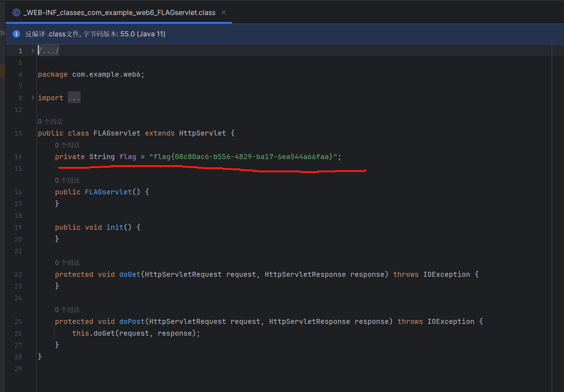Click the info icon in decompiler banner
Image resolution: width=564 pixels, height=392 pixels.
click(16, 34)
